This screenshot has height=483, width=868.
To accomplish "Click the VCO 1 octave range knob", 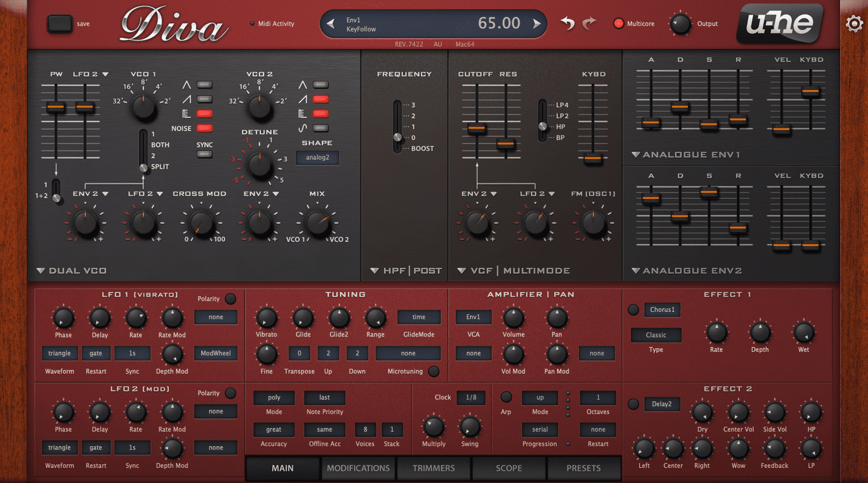I will point(143,107).
